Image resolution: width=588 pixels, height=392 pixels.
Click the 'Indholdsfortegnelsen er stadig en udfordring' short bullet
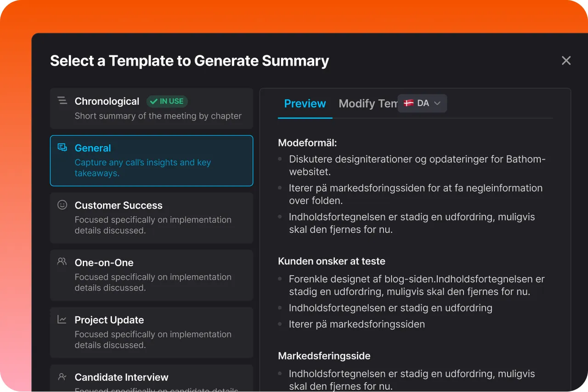click(390, 308)
